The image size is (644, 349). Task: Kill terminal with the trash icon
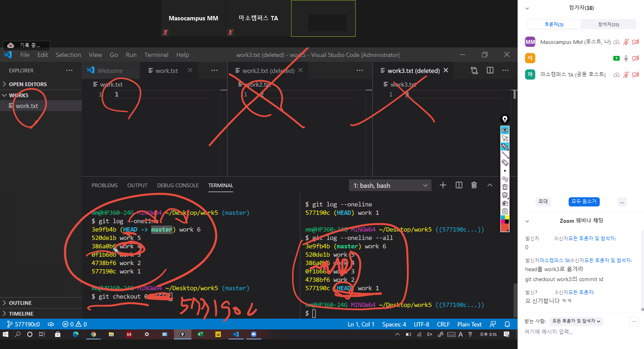[x=474, y=185]
